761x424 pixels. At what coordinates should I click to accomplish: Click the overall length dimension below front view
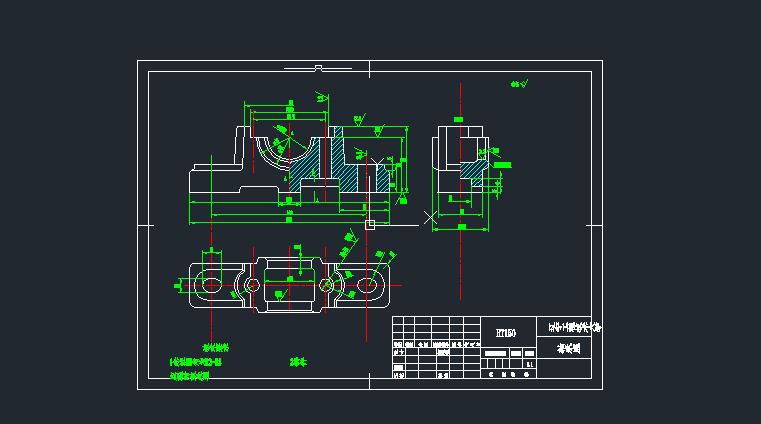point(289,218)
